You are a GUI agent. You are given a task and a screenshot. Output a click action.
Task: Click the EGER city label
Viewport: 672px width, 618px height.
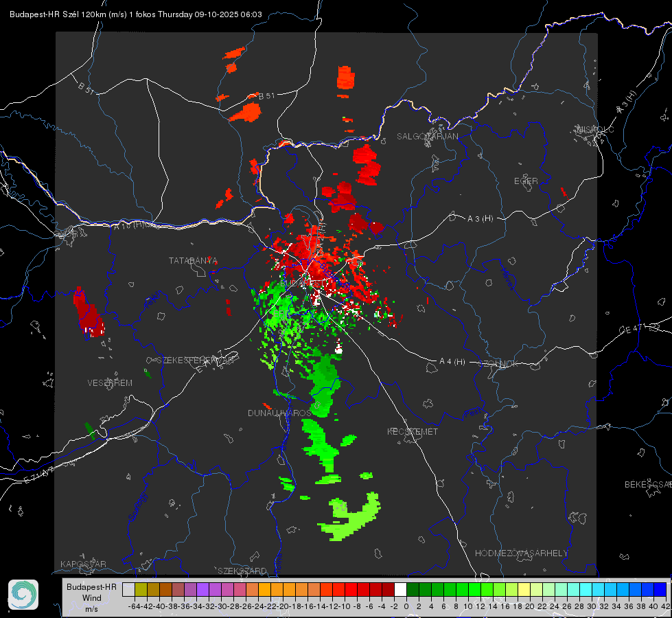tap(526, 181)
